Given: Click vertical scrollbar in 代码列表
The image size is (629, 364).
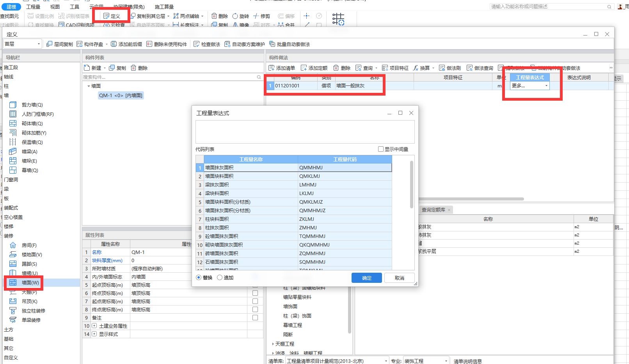Looking at the screenshot, I should pos(411,184).
